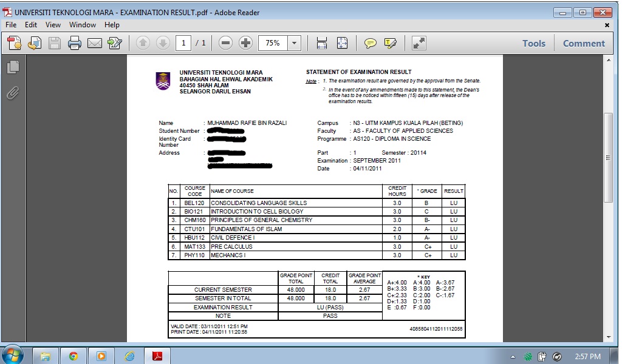Open the Window menu
The image size is (622, 364).
coord(83,24)
